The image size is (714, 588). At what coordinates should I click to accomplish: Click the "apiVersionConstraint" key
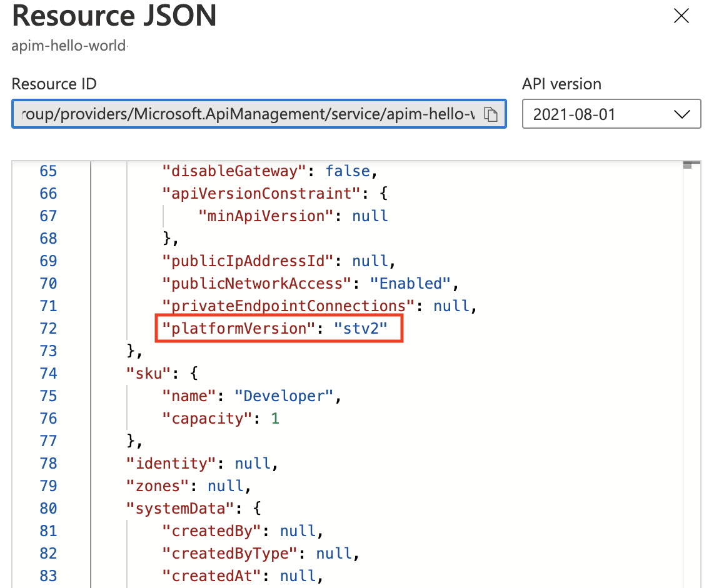[262, 194]
